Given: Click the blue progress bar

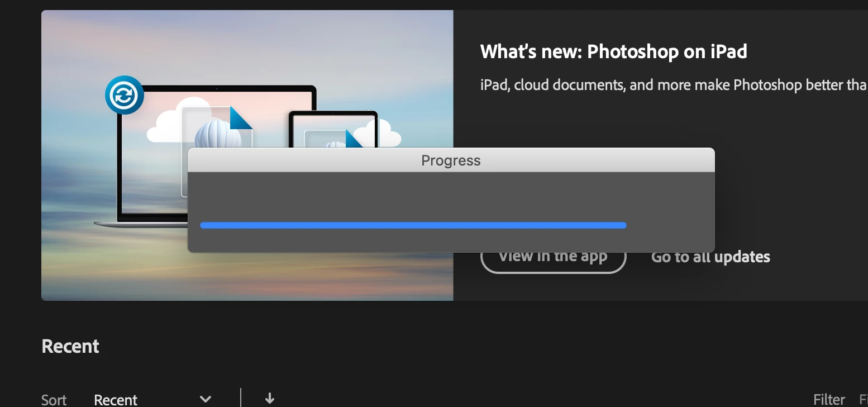Looking at the screenshot, I should point(413,225).
